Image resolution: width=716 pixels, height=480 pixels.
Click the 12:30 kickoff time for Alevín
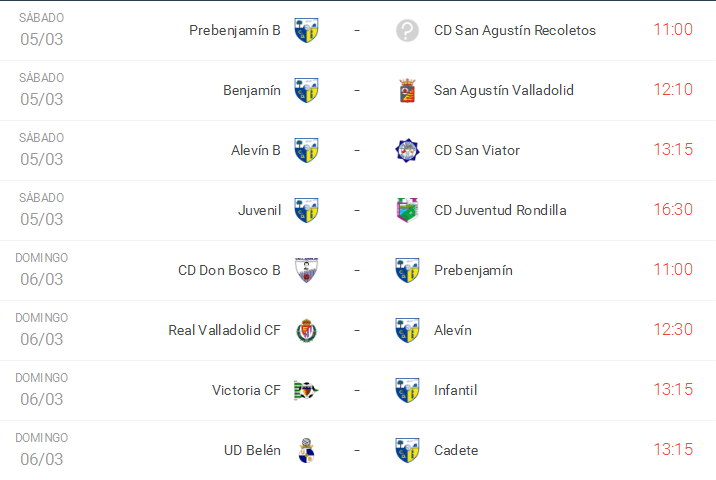672,330
